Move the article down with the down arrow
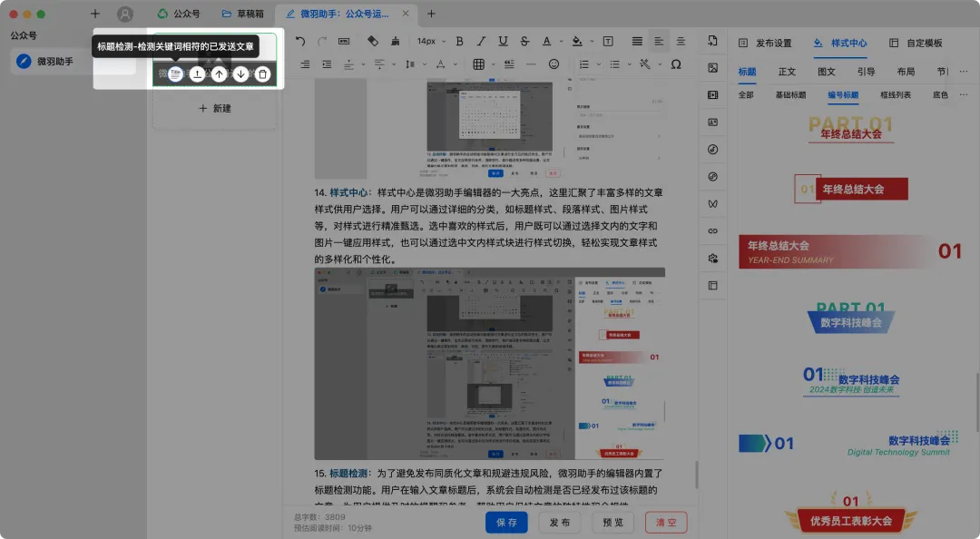The image size is (980, 539). [x=240, y=73]
